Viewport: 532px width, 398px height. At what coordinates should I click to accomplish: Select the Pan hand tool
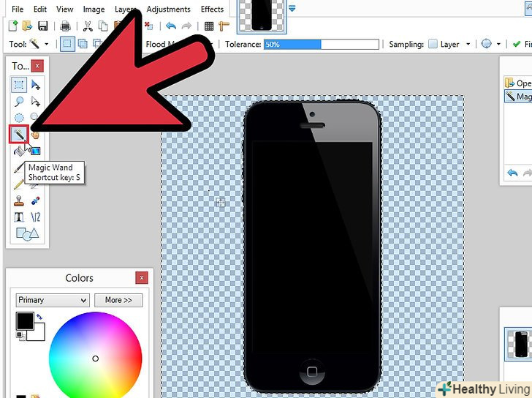35,135
